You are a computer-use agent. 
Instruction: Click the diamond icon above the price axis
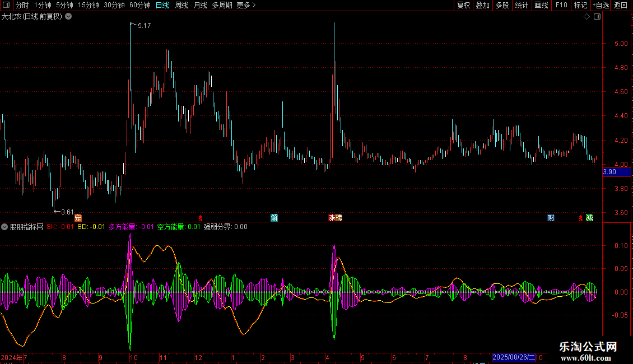coord(587,17)
